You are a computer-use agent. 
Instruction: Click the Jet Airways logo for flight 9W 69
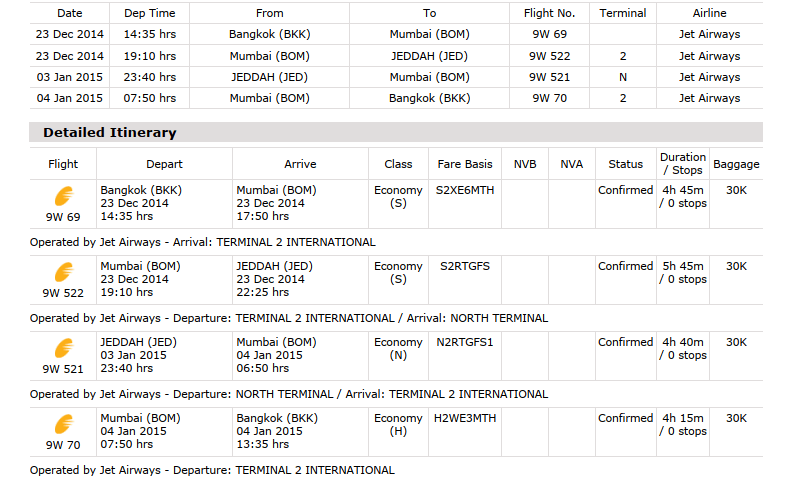click(x=63, y=196)
